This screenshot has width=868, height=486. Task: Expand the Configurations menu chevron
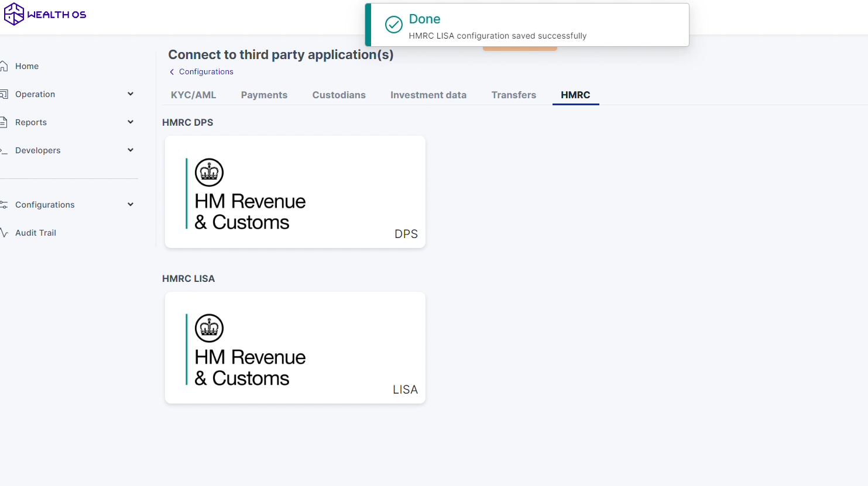(x=131, y=204)
